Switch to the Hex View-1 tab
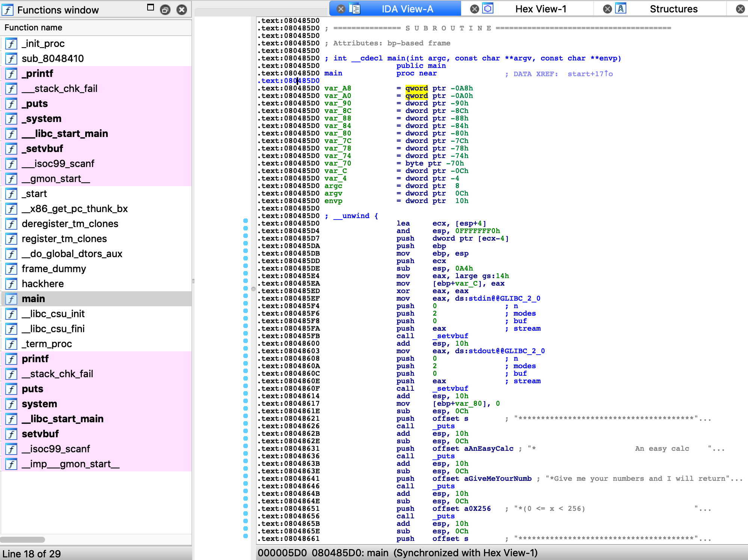The image size is (748, 560). 540,9
